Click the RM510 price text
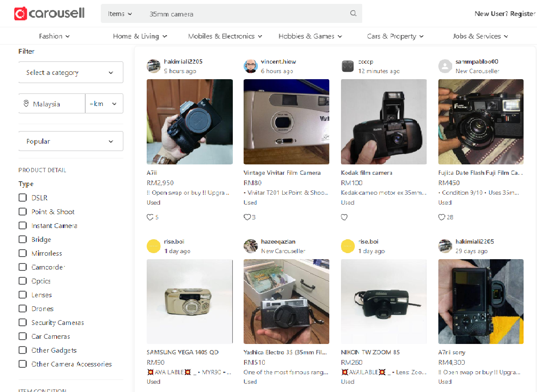The image size is (537, 392). (254, 362)
